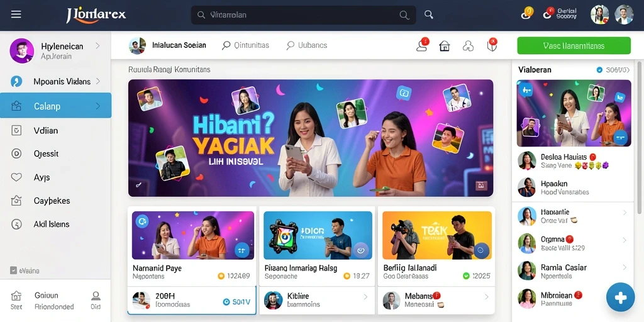
Task: Expand the Hapiantie contact chevron
Action: [x=625, y=213]
